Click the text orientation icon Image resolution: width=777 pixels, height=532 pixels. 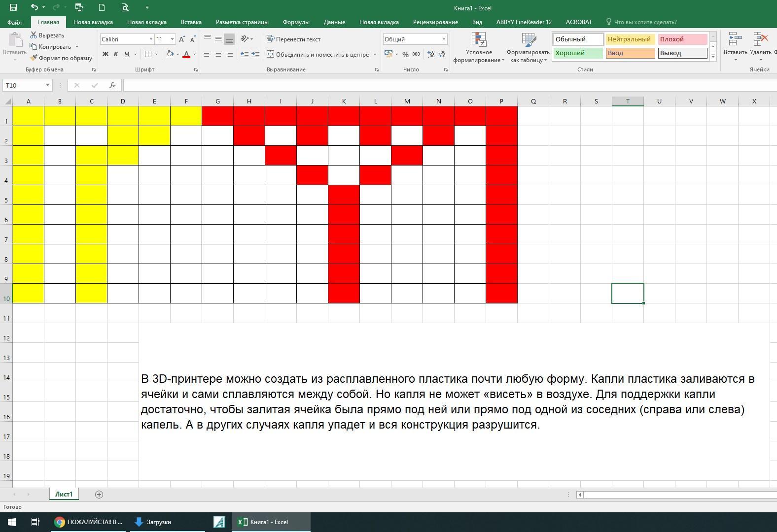point(245,39)
